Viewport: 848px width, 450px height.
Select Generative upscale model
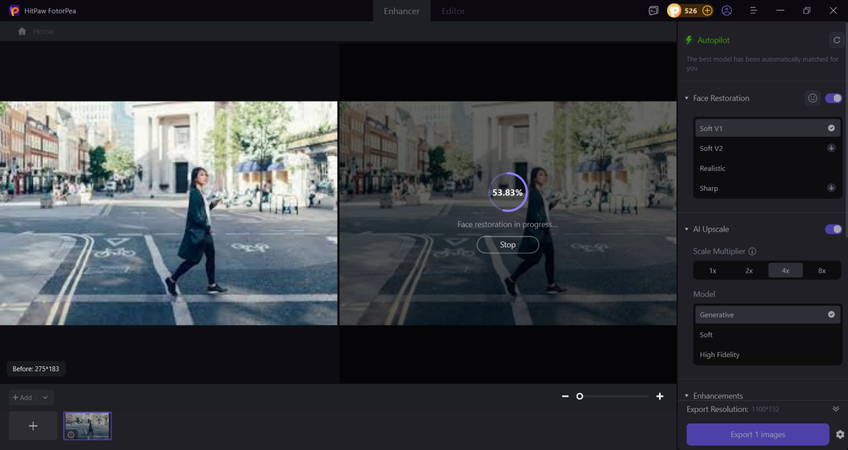point(767,314)
